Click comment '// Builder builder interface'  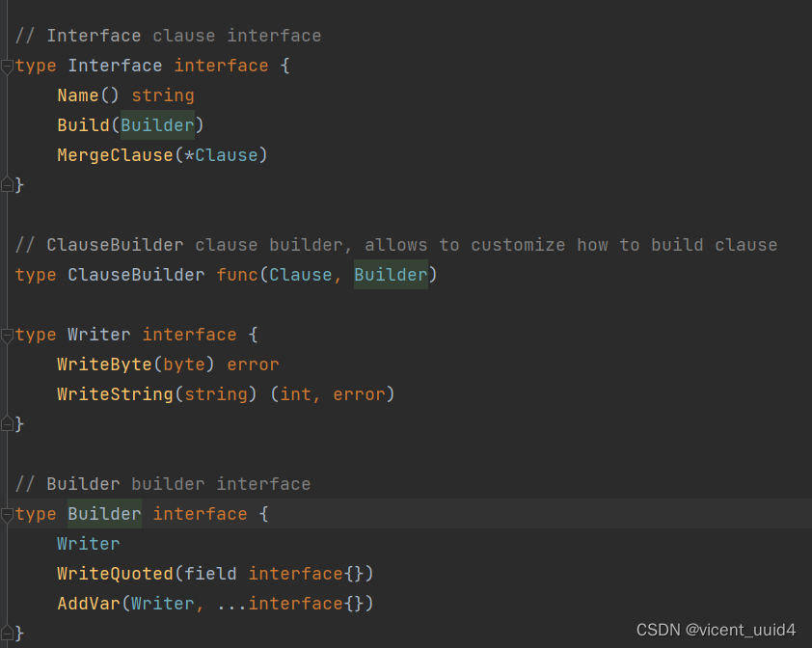[163, 484]
